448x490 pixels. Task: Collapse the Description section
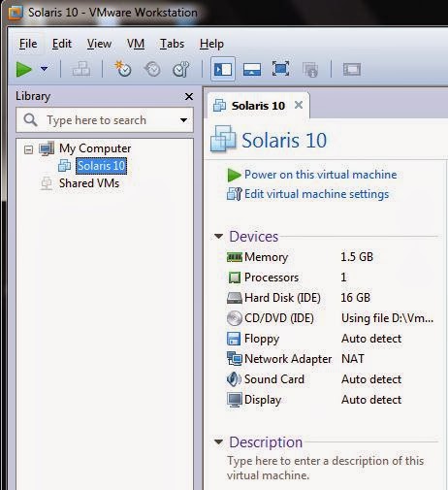pos(219,441)
